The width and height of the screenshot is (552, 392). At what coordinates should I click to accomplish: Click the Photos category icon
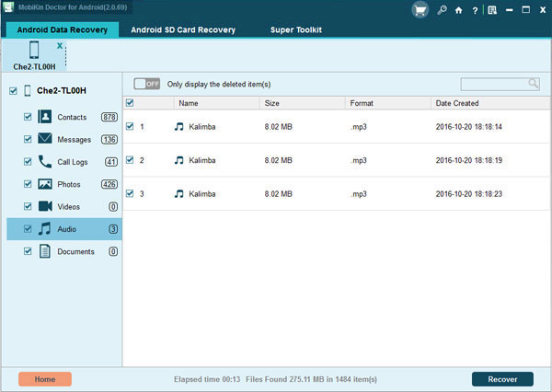click(x=45, y=183)
